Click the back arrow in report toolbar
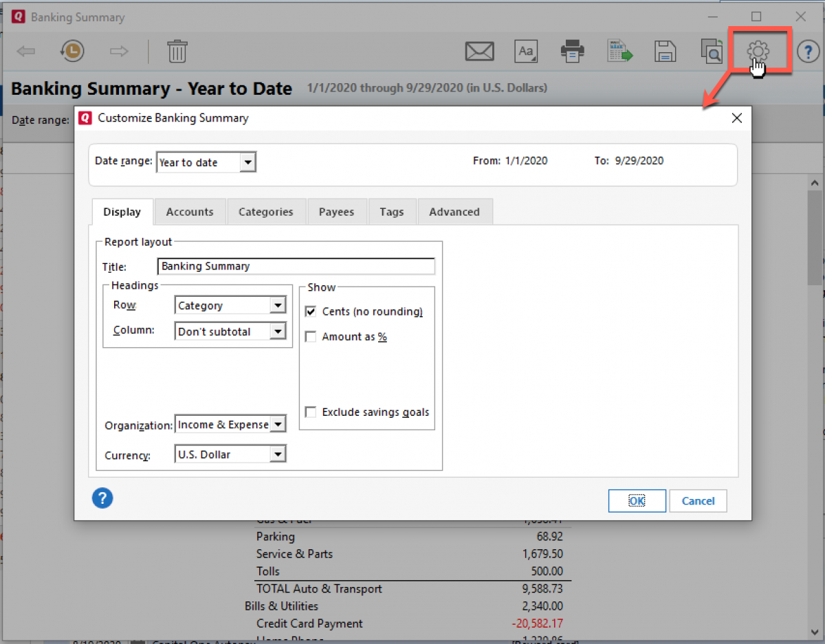This screenshot has height=644, width=825. (x=25, y=52)
